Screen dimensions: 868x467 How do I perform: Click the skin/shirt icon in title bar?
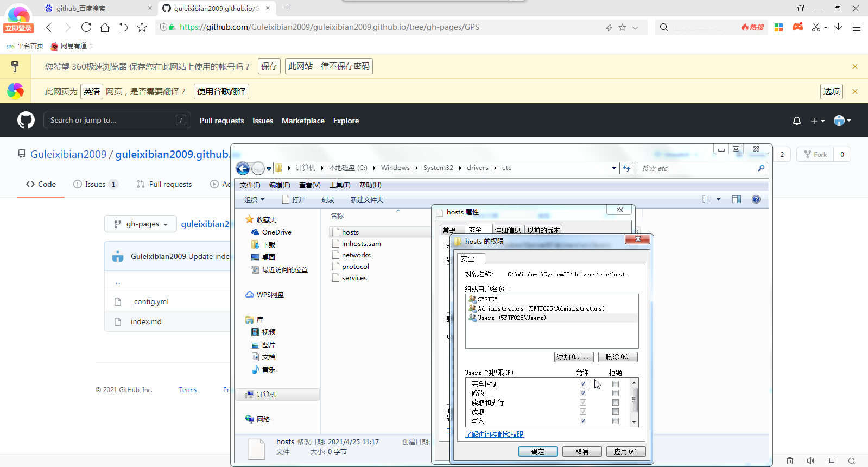coord(800,8)
